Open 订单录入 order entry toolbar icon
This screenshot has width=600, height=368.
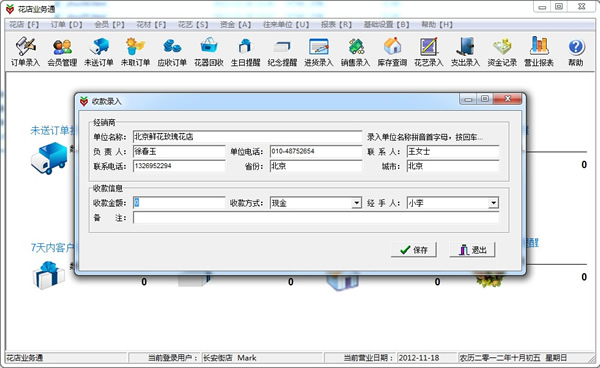click(25, 52)
